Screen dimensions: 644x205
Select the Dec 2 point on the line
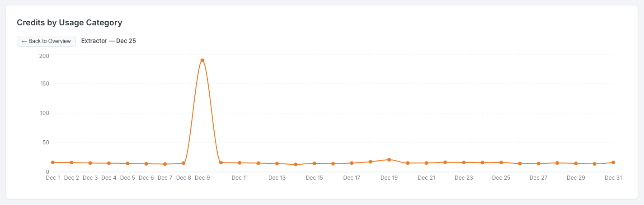coord(71,162)
